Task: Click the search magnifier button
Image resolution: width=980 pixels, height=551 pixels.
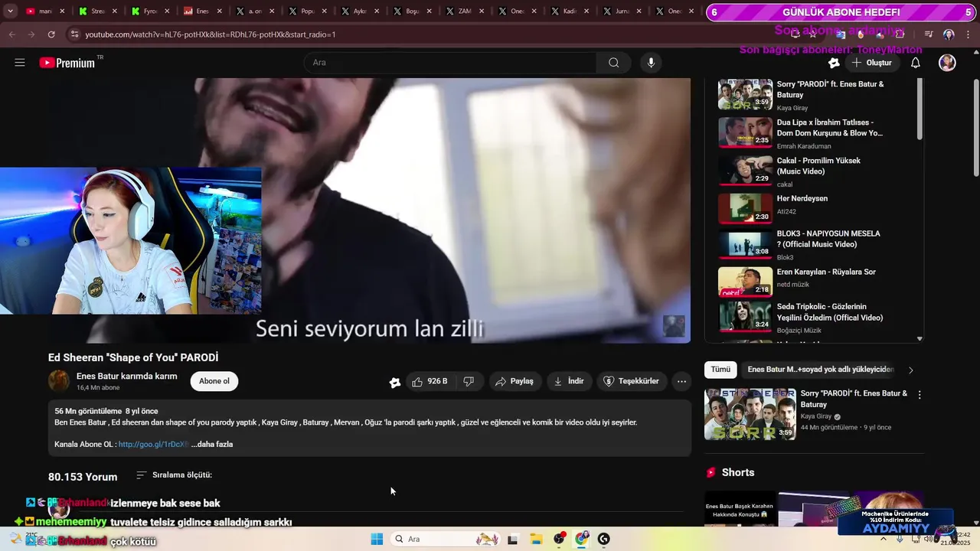Action: click(x=613, y=63)
